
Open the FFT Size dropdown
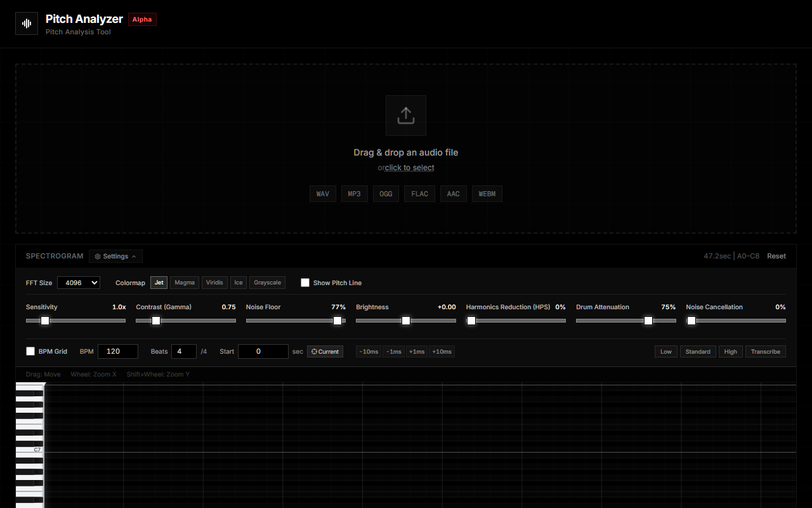[79, 283]
